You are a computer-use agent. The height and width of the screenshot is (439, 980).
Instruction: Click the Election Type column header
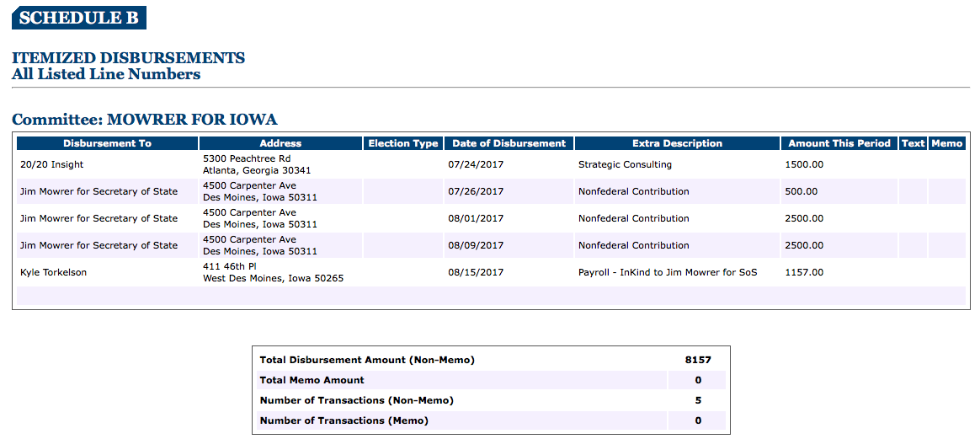(x=403, y=143)
